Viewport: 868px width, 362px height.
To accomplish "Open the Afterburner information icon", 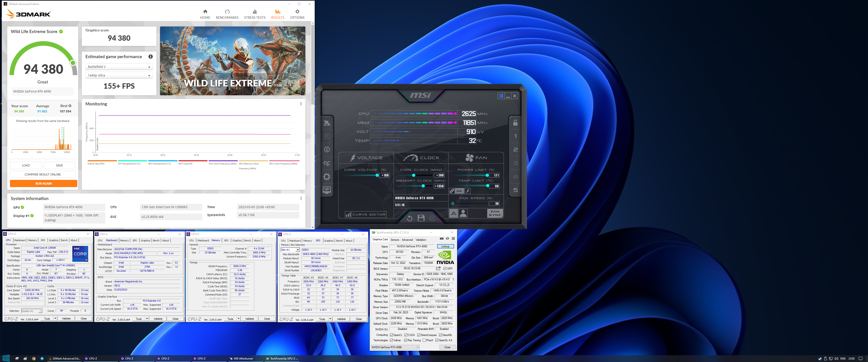I will 326,150.
